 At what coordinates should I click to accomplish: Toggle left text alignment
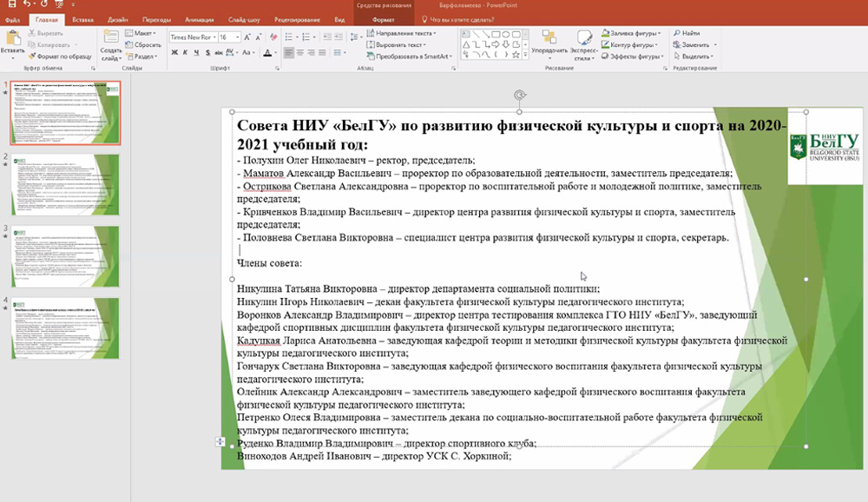click(x=289, y=52)
